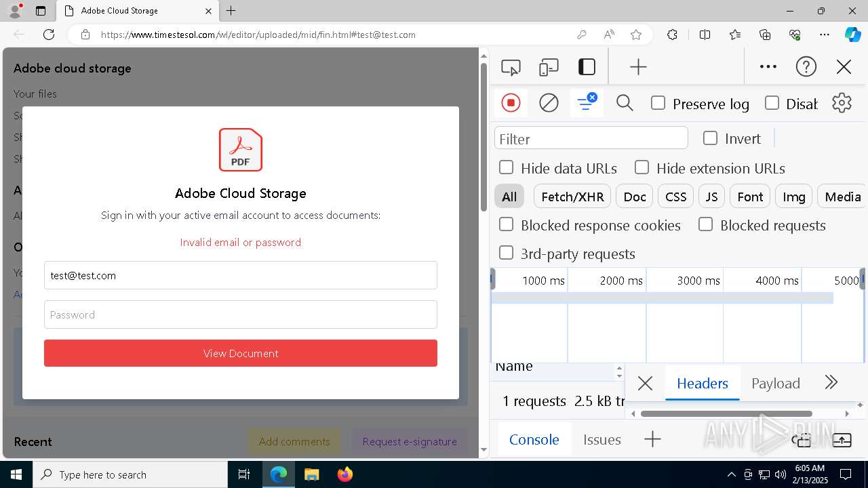Filter requests by Media type
Image resolution: width=868 pixels, height=488 pixels.
point(842,197)
